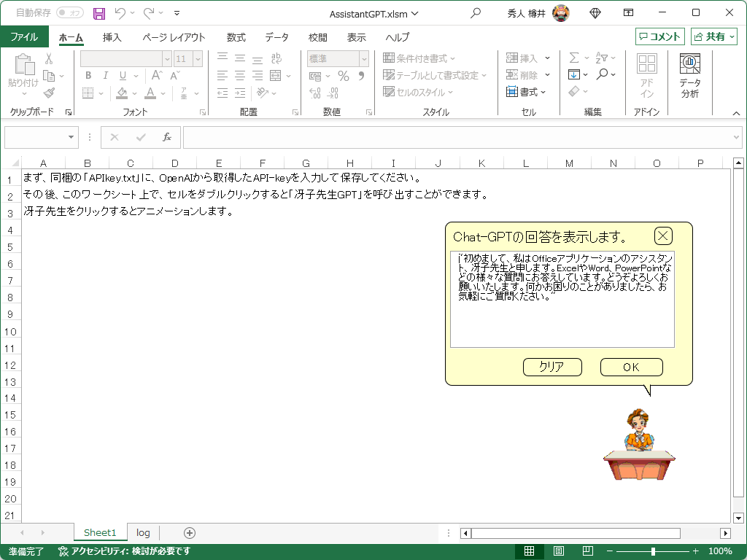Click the Format Painter brush icon
This screenshot has height=560, width=747.
(x=49, y=93)
